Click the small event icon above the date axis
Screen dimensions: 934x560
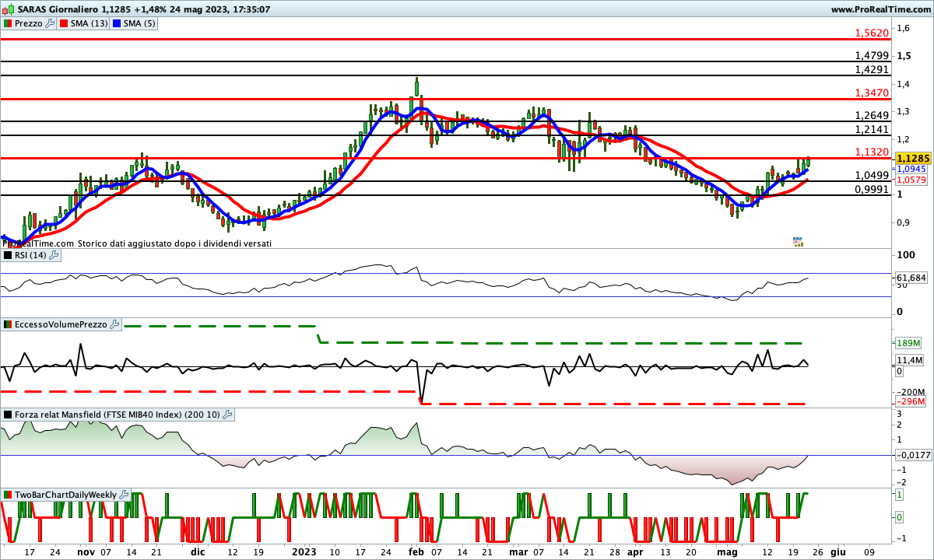[x=797, y=242]
